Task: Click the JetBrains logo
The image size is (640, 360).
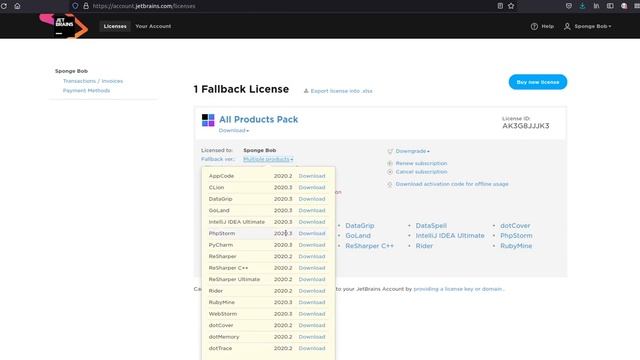Action: click(x=64, y=26)
